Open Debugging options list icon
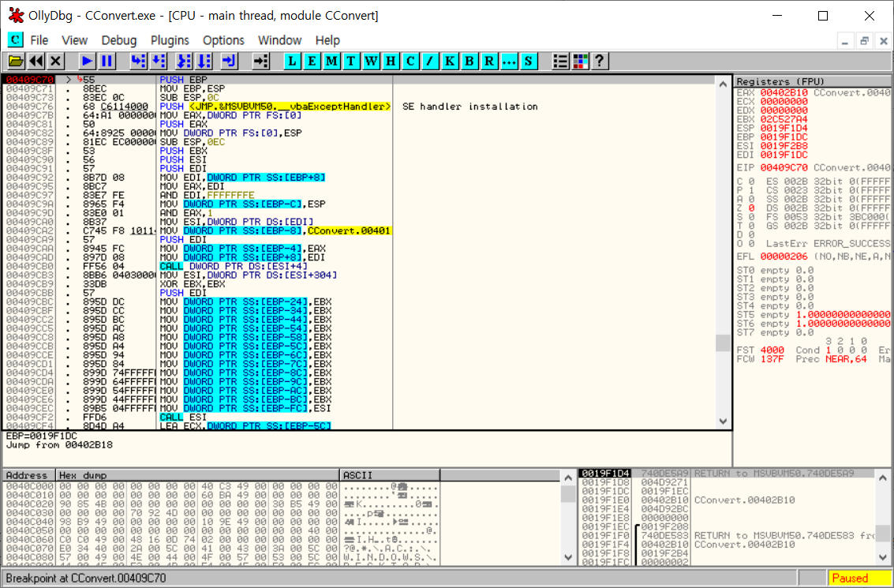This screenshot has width=894, height=588. coord(560,61)
